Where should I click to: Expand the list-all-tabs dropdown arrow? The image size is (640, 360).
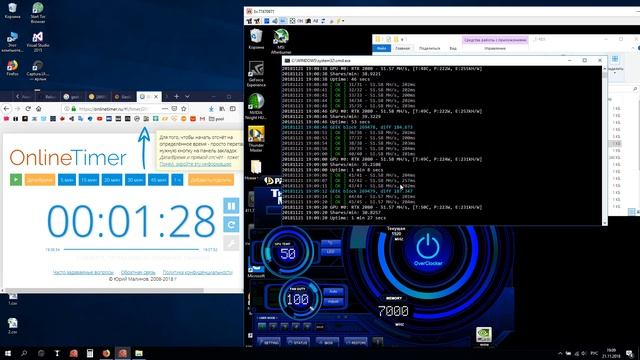click(187, 97)
